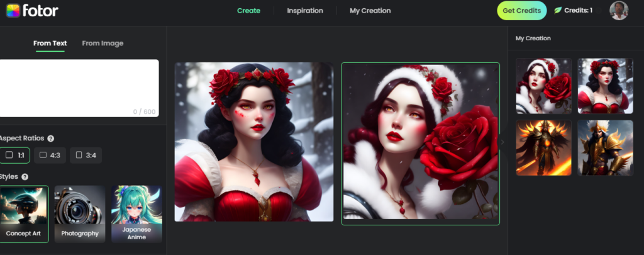Choose the Photography style
Screen dimensions: 644x255
(x=80, y=214)
